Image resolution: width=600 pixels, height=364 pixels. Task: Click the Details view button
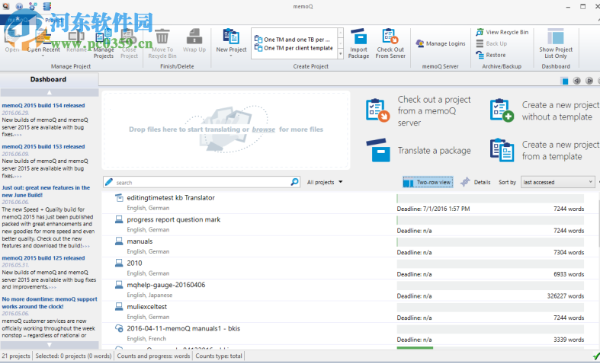pyautogui.click(x=475, y=183)
